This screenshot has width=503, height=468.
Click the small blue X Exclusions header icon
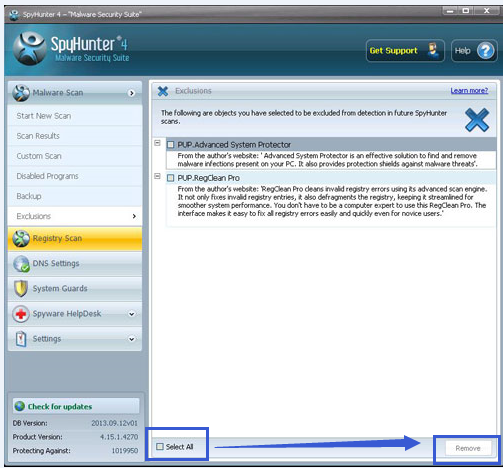click(163, 91)
